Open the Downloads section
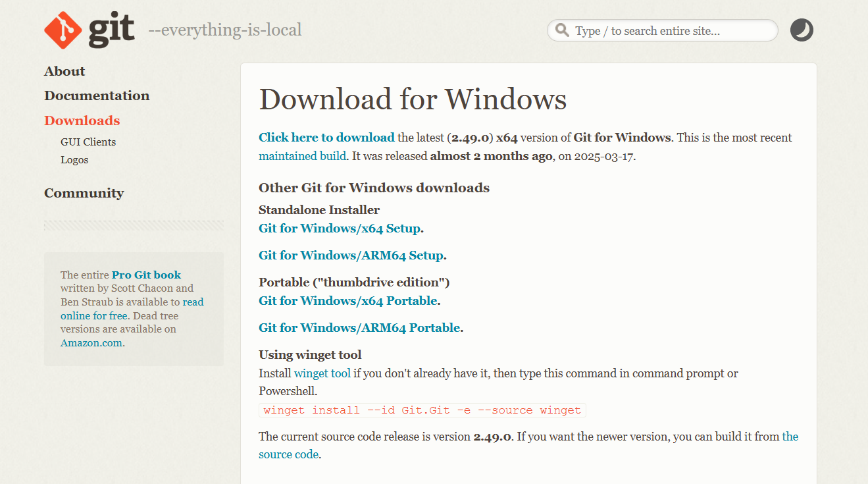This screenshot has width=868, height=484. point(82,121)
